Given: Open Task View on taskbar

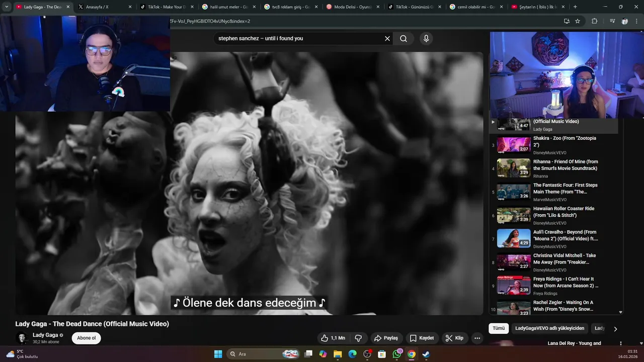Looking at the screenshot, I should pos(308,354).
